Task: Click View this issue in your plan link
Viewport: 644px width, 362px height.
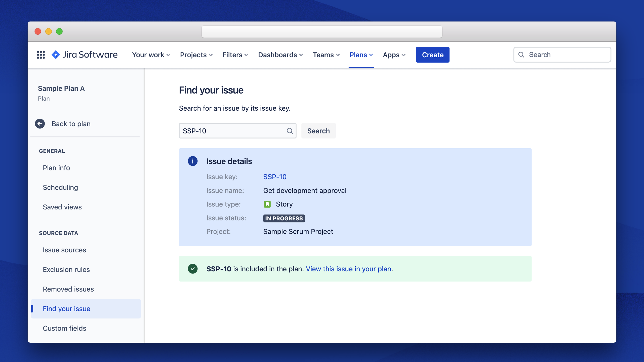Action: click(348, 269)
